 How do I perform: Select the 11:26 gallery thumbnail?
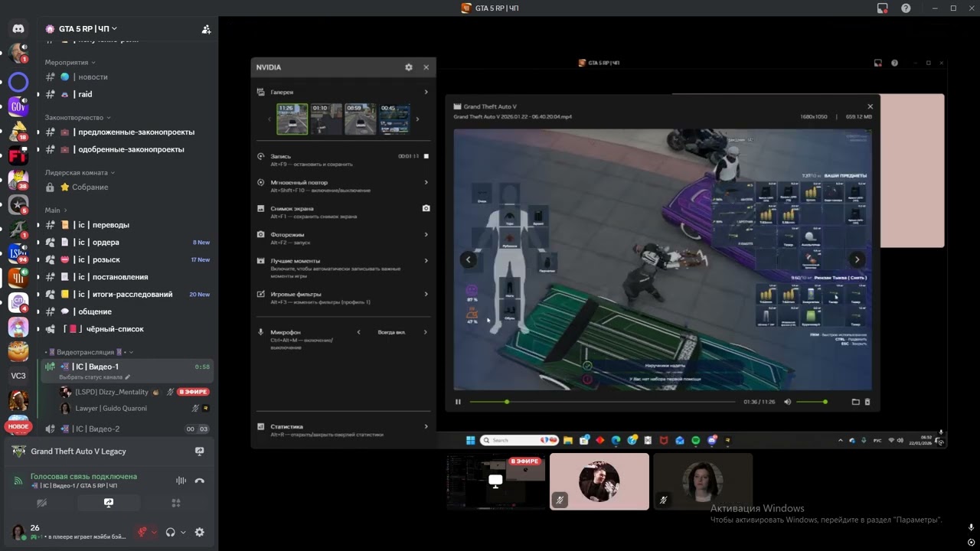coord(292,119)
